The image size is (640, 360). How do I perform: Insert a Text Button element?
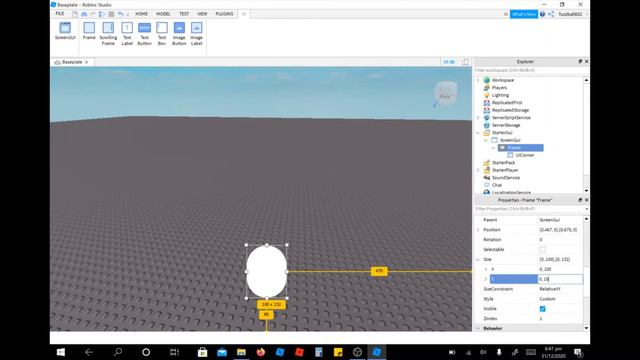[x=144, y=33]
